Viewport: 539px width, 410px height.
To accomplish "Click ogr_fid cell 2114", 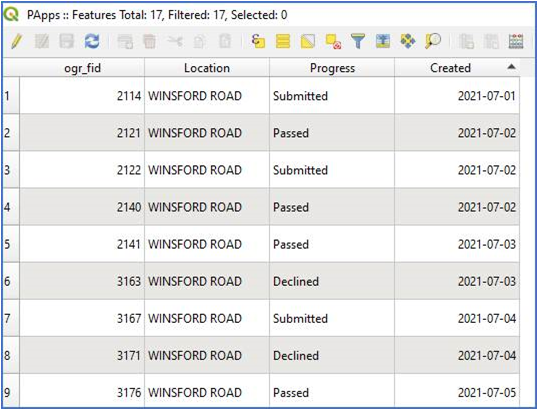I will 82,96.
